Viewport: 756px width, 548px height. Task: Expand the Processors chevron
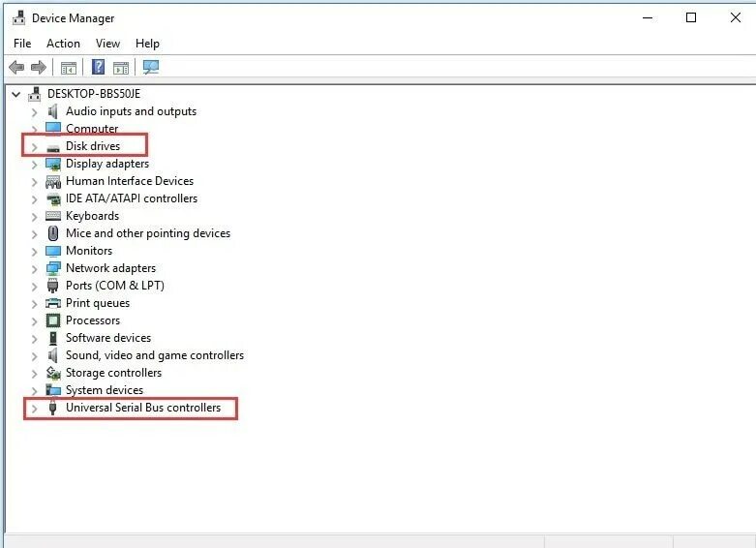[x=34, y=321]
